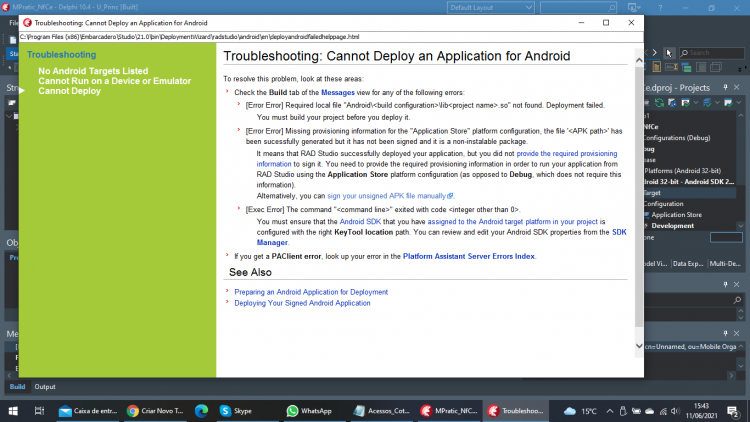Click the desktop layout icon in title bar

(x=634, y=8)
